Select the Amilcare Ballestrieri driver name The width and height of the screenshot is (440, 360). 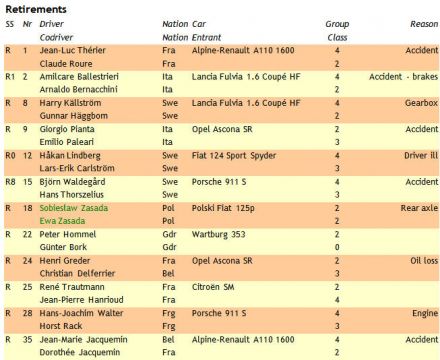coord(79,77)
